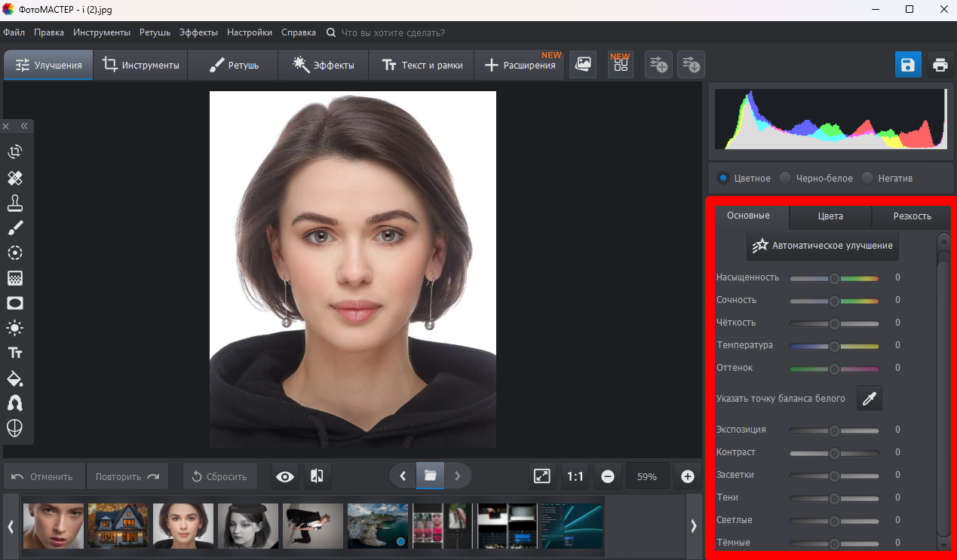The width and height of the screenshot is (957, 560).
Task: Open the Улучшения main tab
Action: pos(48,66)
